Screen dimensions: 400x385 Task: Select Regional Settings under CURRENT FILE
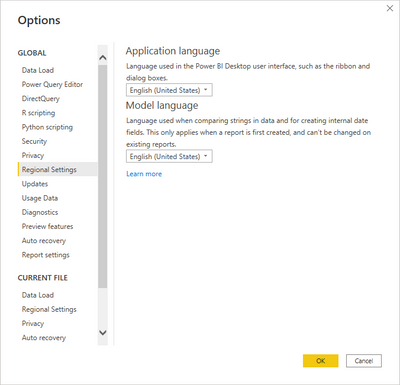[49, 309]
